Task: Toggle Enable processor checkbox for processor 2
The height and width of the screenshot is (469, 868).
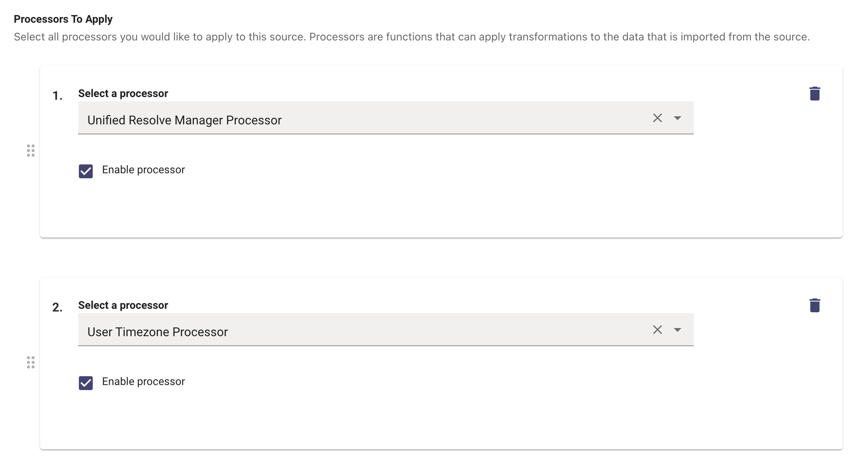Action: pos(86,383)
